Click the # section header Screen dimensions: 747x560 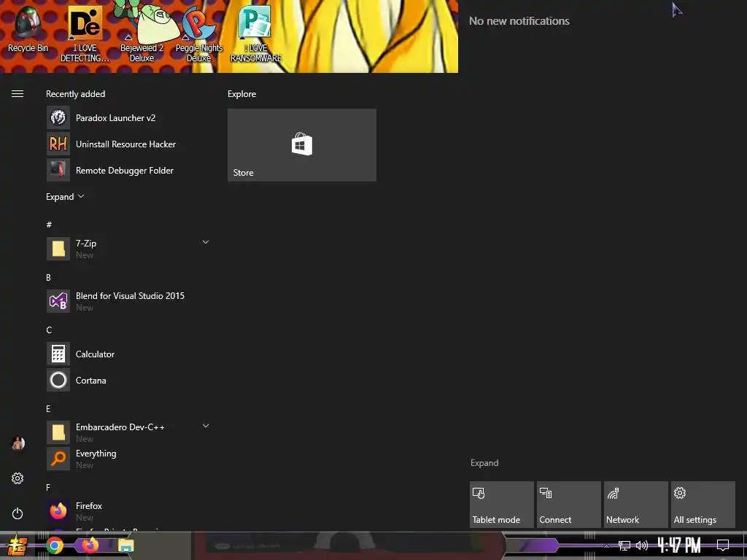click(49, 225)
